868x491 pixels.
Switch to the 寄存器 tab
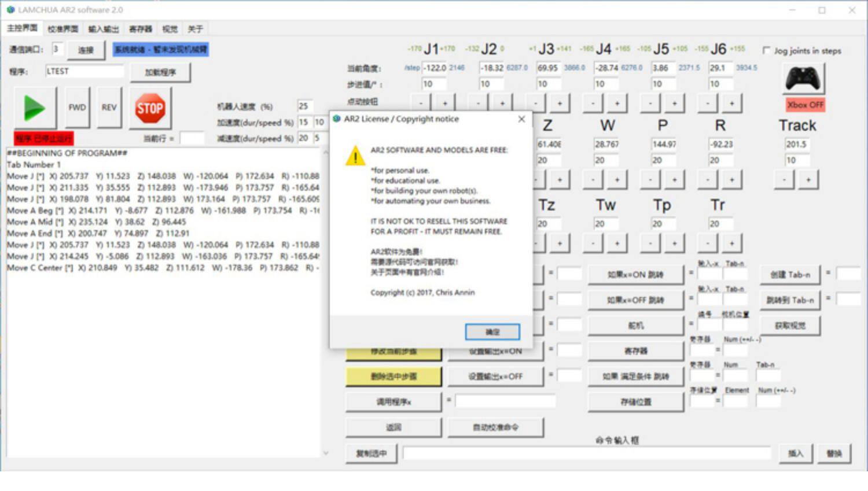tap(140, 29)
